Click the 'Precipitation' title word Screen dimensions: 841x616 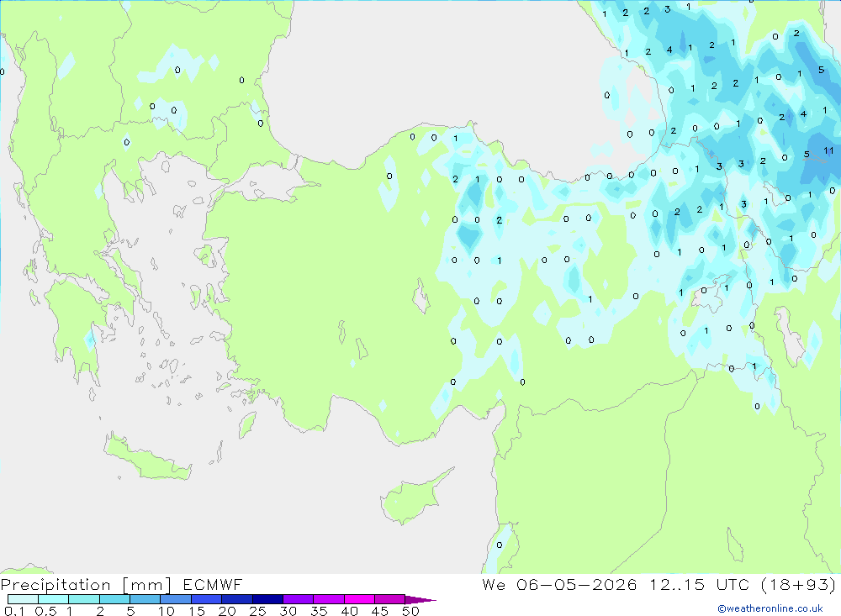point(56,585)
